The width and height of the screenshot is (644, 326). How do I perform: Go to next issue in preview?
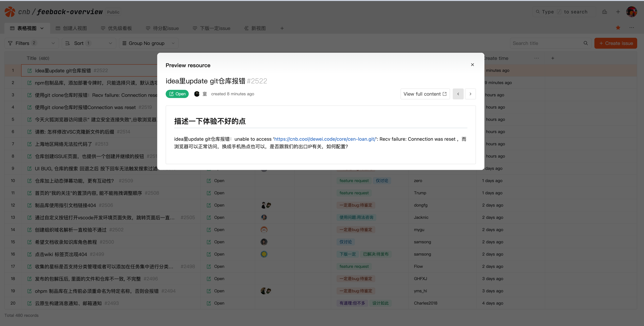pos(470,94)
